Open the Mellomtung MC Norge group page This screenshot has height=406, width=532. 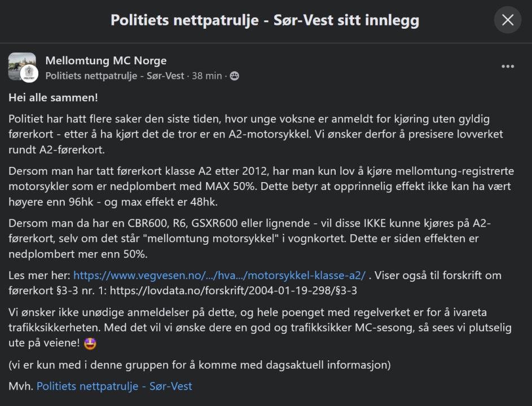coord(105,60)
